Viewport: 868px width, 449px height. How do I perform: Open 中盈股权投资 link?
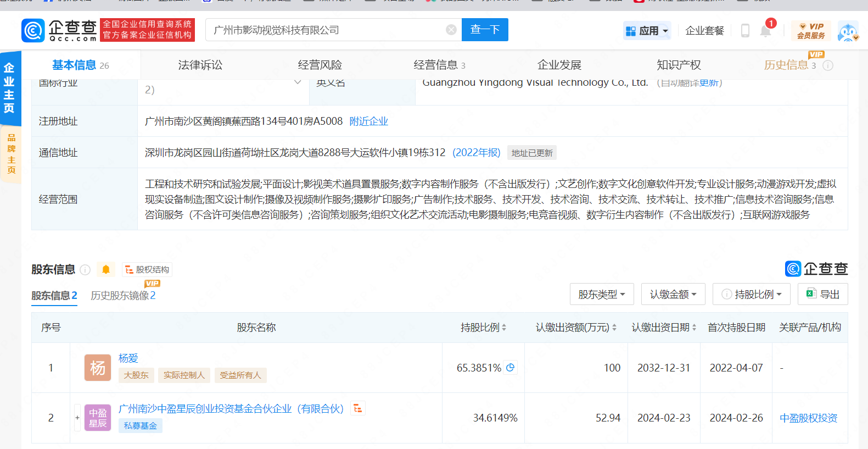pos(809,418)
